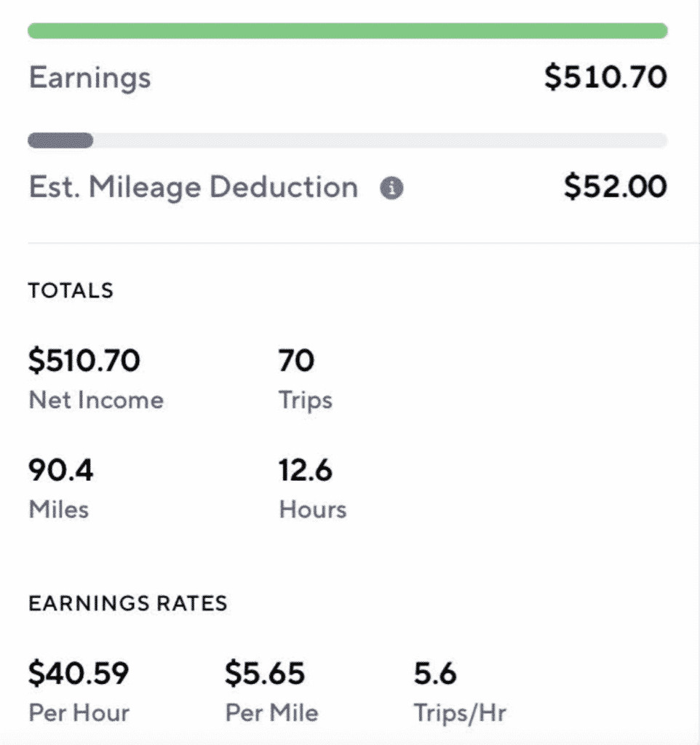
Task: Click the Trips label under totals
Action: [305, 401]
